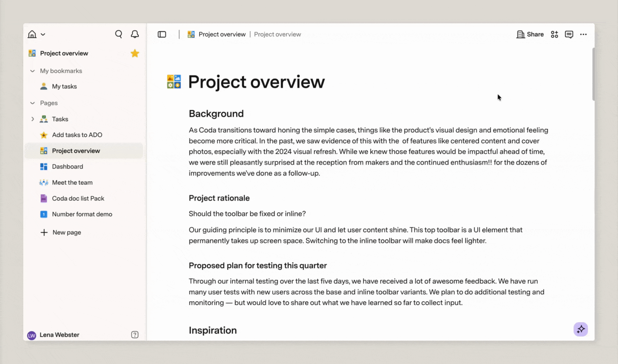The height and width of the screenshot is (364, 618).
Task: Select Project overview page in sidebar
Action: pyautogui.click(x=84, y=151)
